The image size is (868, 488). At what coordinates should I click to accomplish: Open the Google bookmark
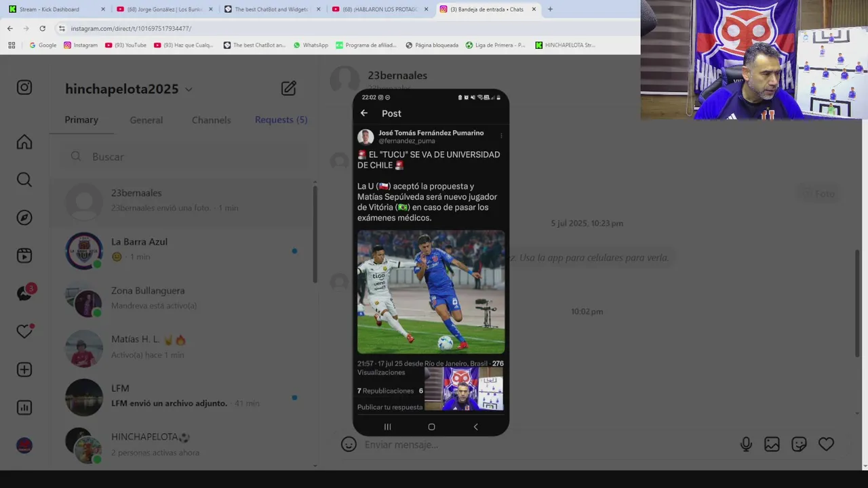43,45
